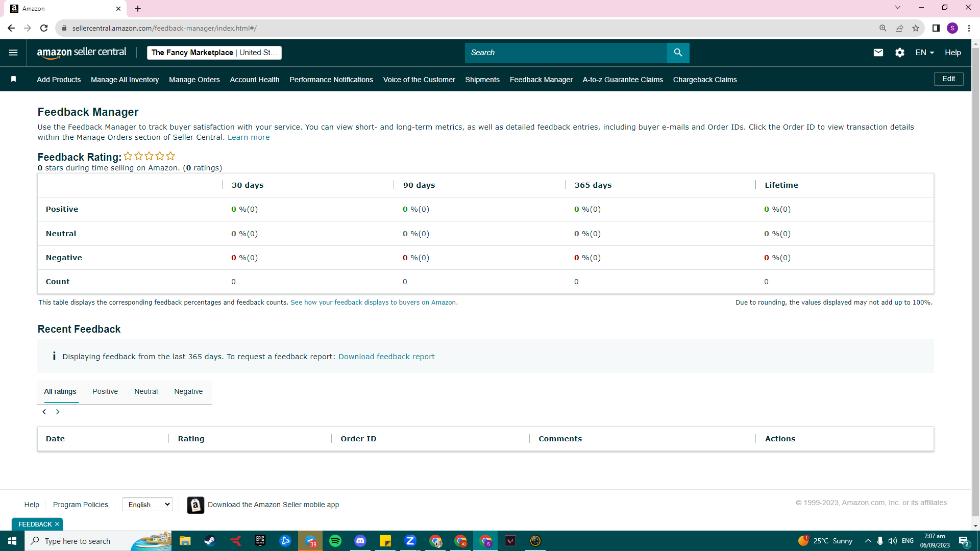The height and width of the screenshot is (551, 980).
Task: Click the bookmark flag icon
Action: [14, 79]
